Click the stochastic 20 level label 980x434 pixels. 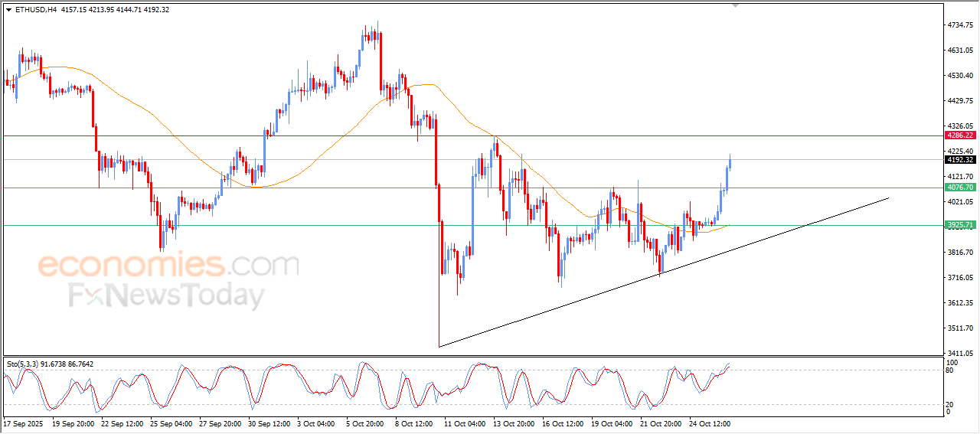951,404
